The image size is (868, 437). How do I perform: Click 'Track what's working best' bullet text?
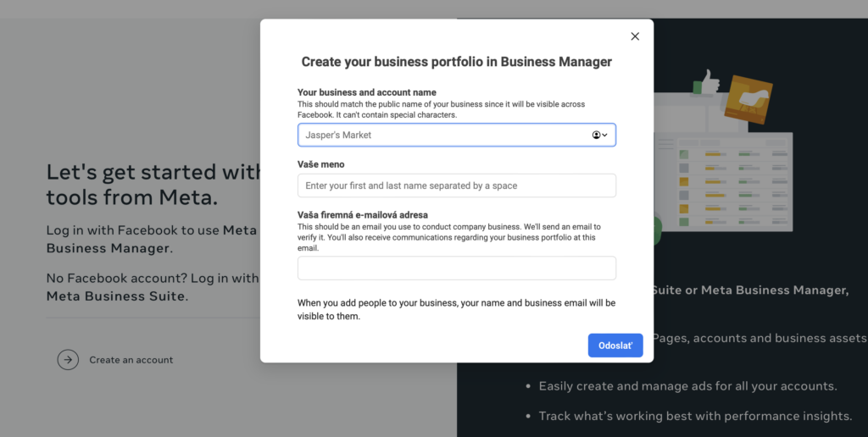point(695,416)
